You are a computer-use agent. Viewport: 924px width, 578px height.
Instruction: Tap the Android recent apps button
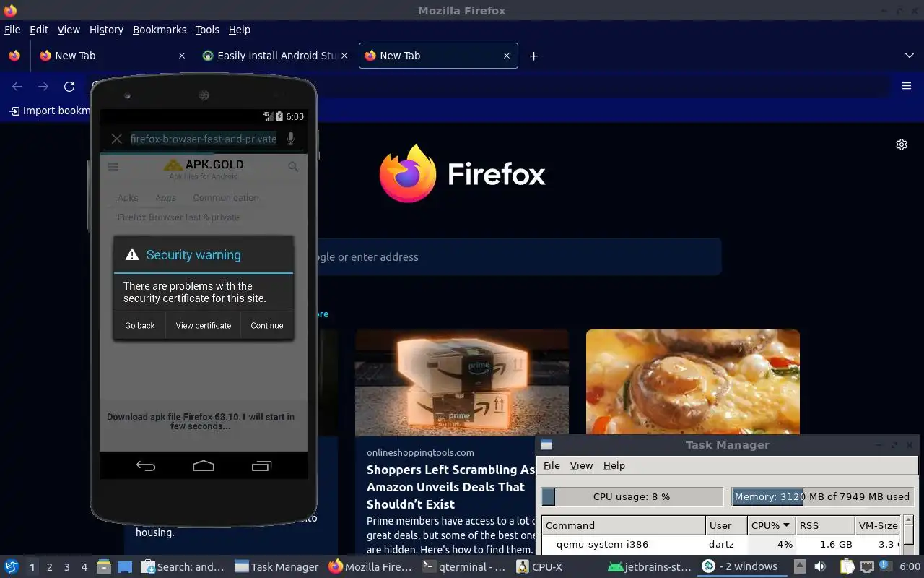pyautogui.click(x=261, y=466)
